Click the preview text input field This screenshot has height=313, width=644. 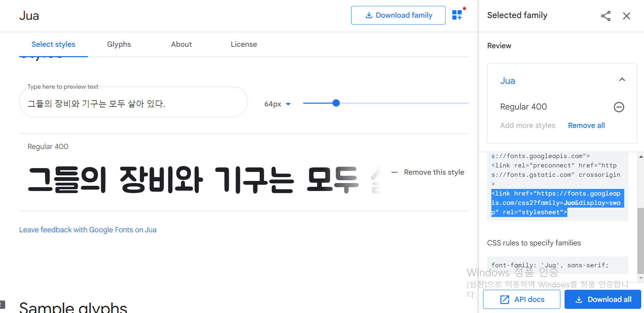point(133,102)
